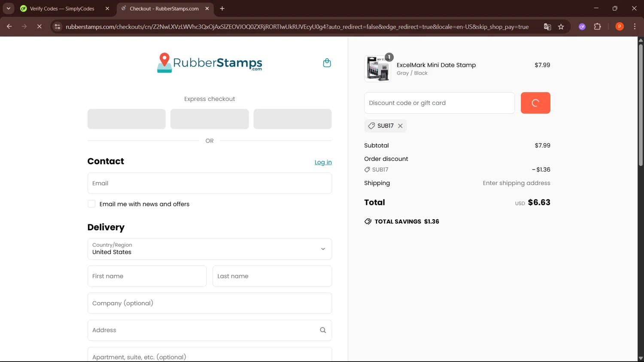Viewport: 644px width, 362px height.
Task: Focus the Company (optional) field
Action: pos(210,303)
